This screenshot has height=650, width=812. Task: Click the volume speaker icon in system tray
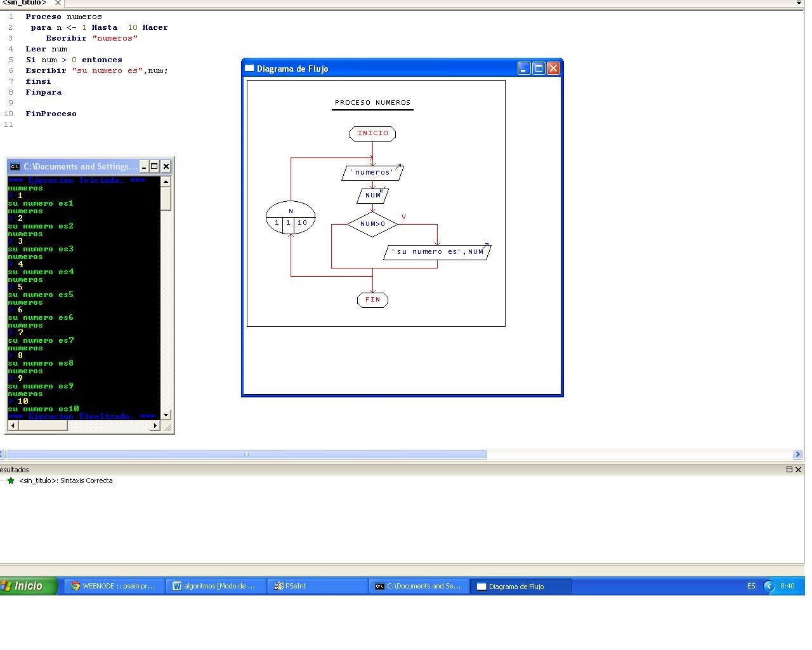(x=768, y=586)
